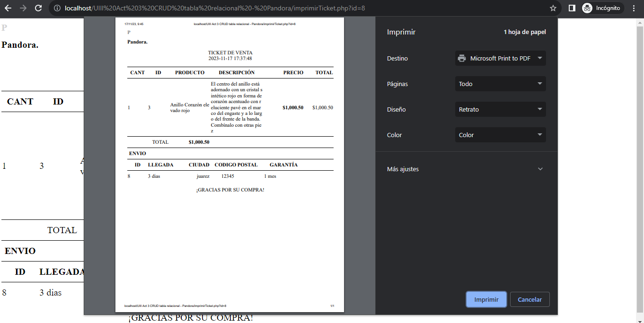Open the Páginas dropdown
The height and width of the screenshot is (323, 644).
tap(500, 84)
